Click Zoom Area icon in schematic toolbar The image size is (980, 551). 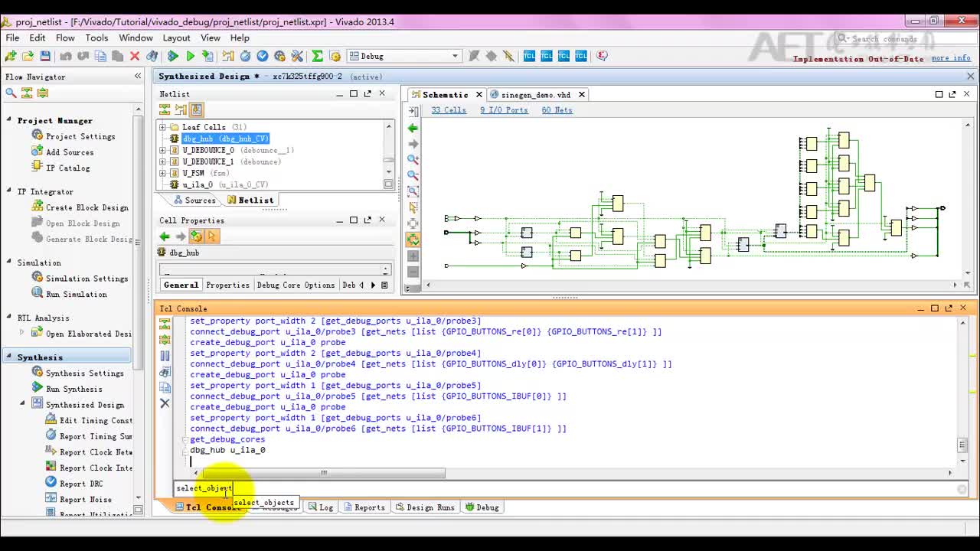pos(413,191)
